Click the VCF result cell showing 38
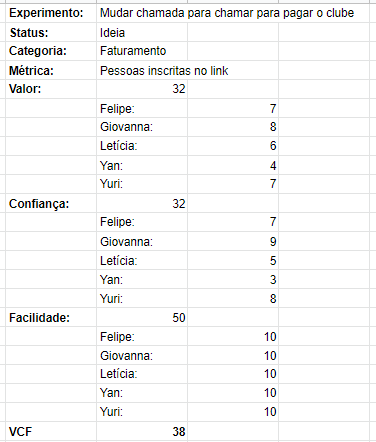This screenshot has width=376, height=442. click(x=142, y=431)
